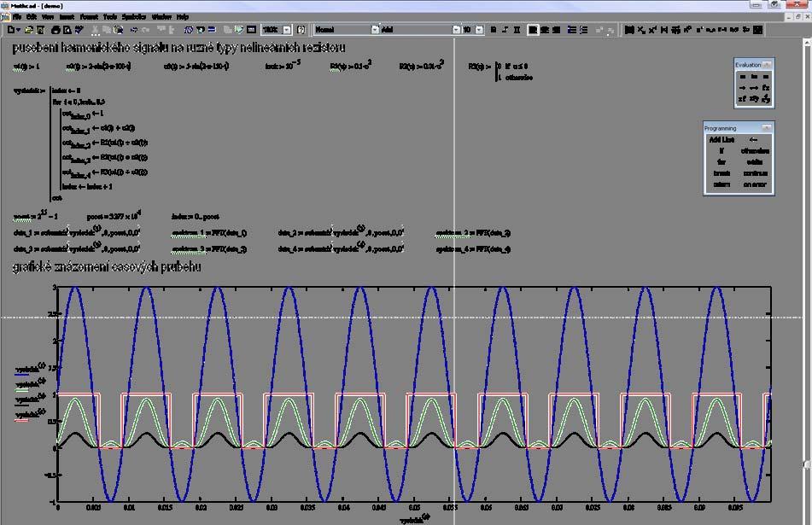Screen dimensions: 812x525
Task: Click the Copy icon in the toolbar
Action: pyautogui.click(x=106, y=30)
